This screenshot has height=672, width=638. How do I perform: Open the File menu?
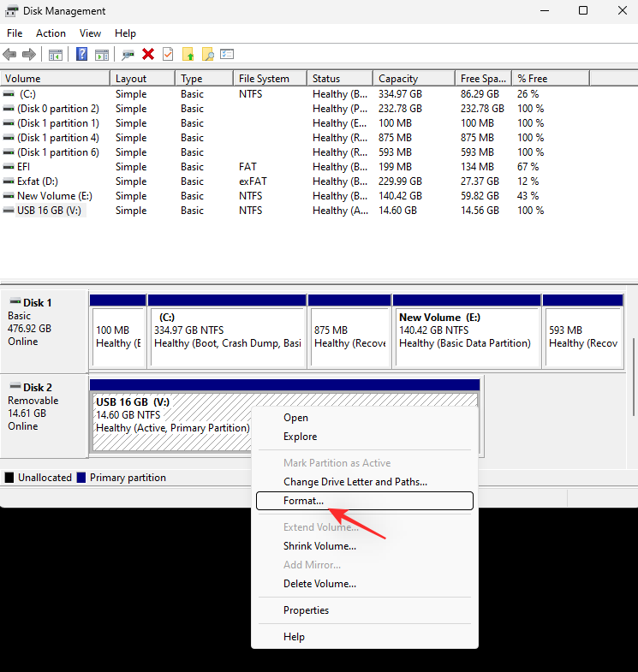[x=15, y=33]
